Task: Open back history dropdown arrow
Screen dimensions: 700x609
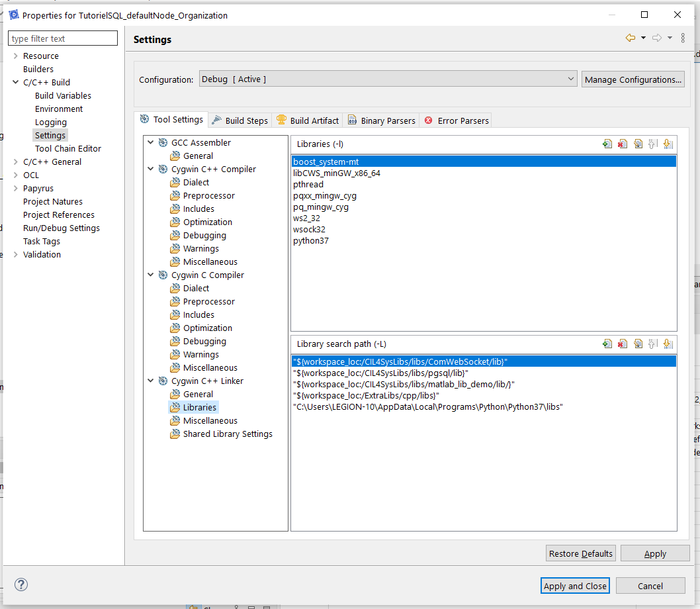Action: [643, 38]
